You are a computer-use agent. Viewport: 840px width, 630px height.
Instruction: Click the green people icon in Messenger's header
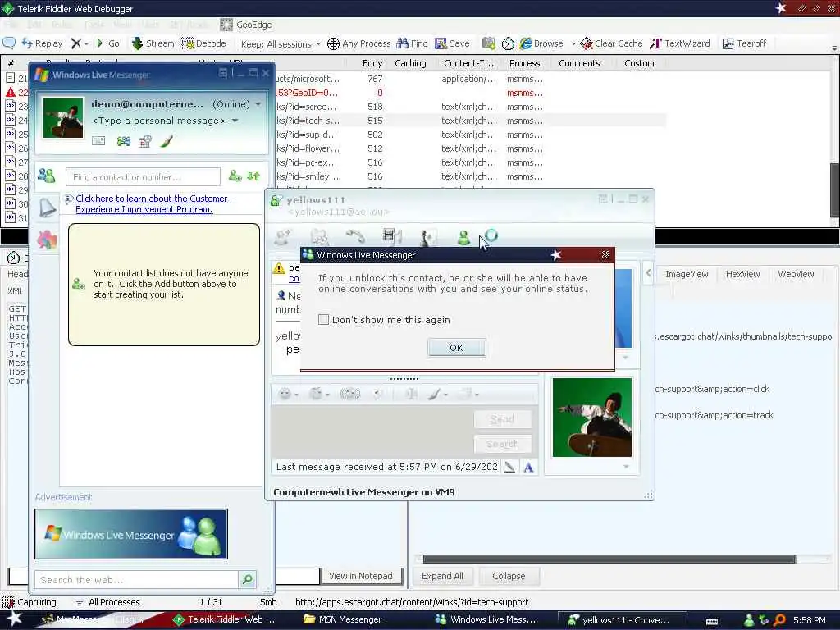coord(124,141)
